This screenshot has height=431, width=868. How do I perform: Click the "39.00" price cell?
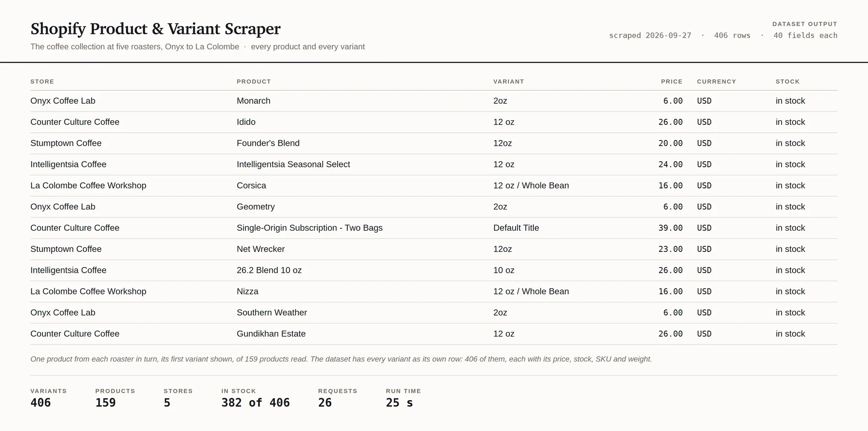pos(671,228)
